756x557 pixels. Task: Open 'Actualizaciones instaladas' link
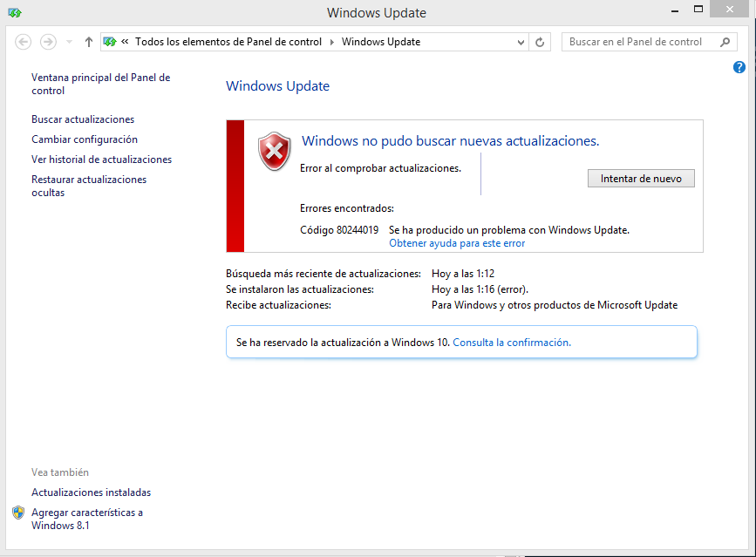92,492
